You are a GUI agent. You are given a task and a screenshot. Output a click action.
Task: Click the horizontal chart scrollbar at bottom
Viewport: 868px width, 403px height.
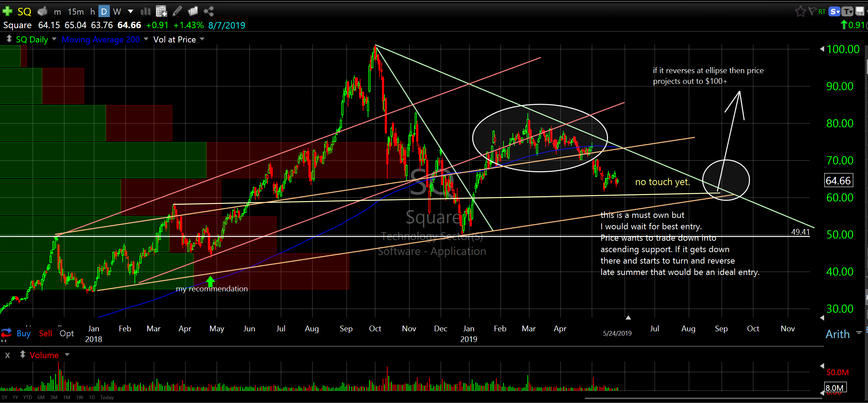pos(703,398)
